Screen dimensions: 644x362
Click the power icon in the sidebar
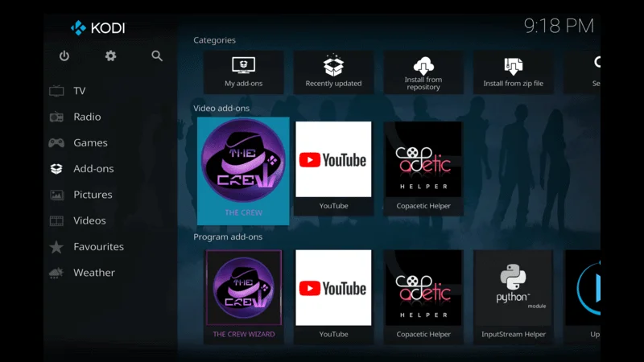[64, 56]
